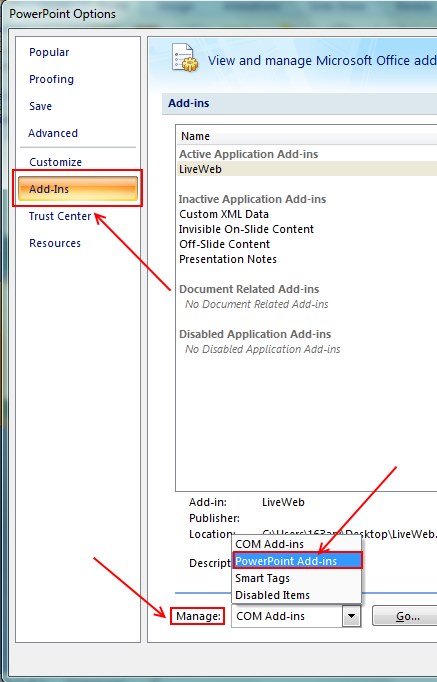This screenshot has height=682, width=437.
Task: Click the Disabled Application Add-ins heading
Action: [x=255, y=334]
